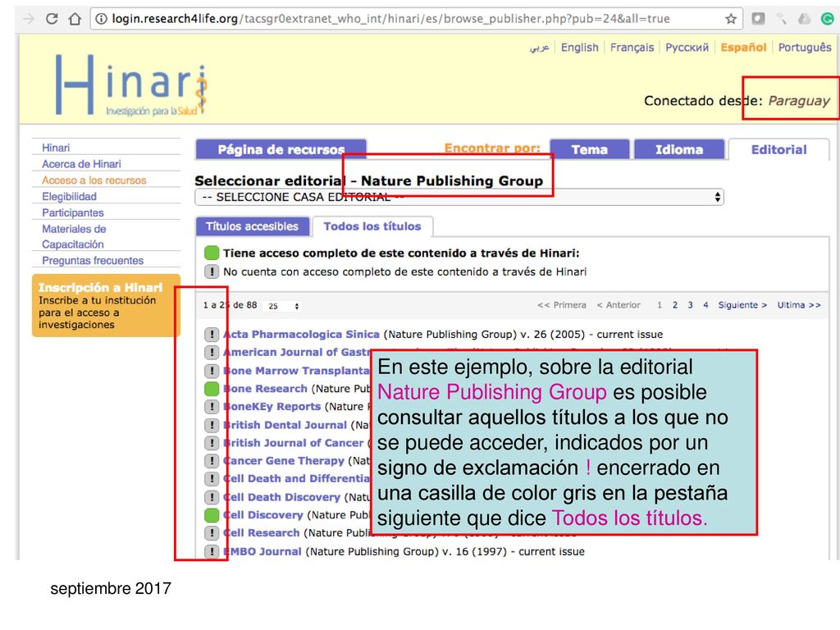840x630 pixels.
Task: Switch language to Français
Action: [x=632, y=47]
